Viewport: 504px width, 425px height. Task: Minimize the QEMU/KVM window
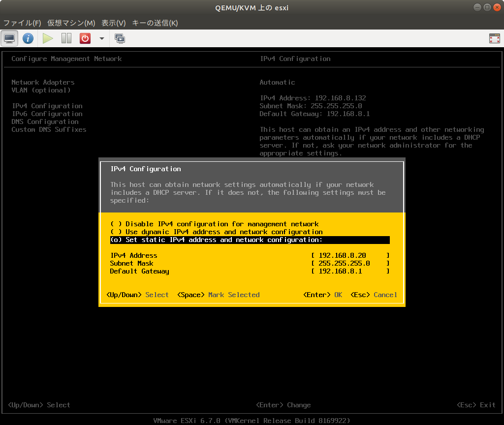(x=477, y=7)
